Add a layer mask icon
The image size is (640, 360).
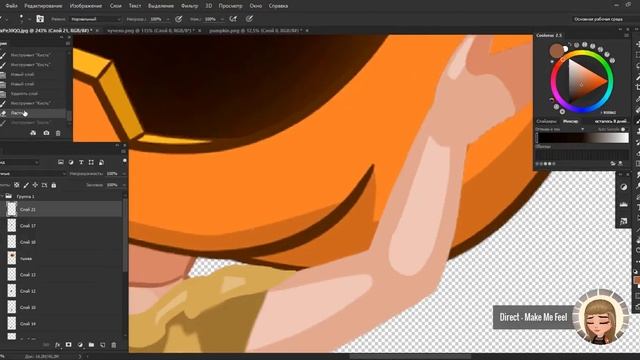69,345
